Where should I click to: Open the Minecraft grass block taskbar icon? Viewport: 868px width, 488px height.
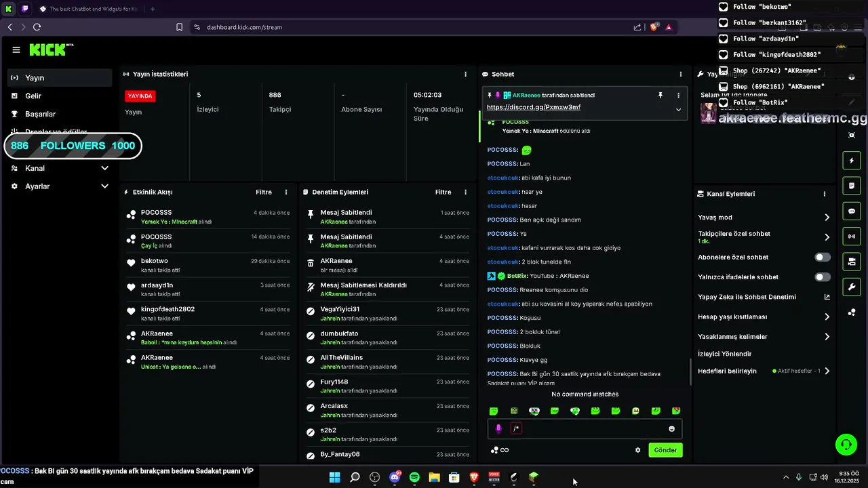(x=534, y=477)
